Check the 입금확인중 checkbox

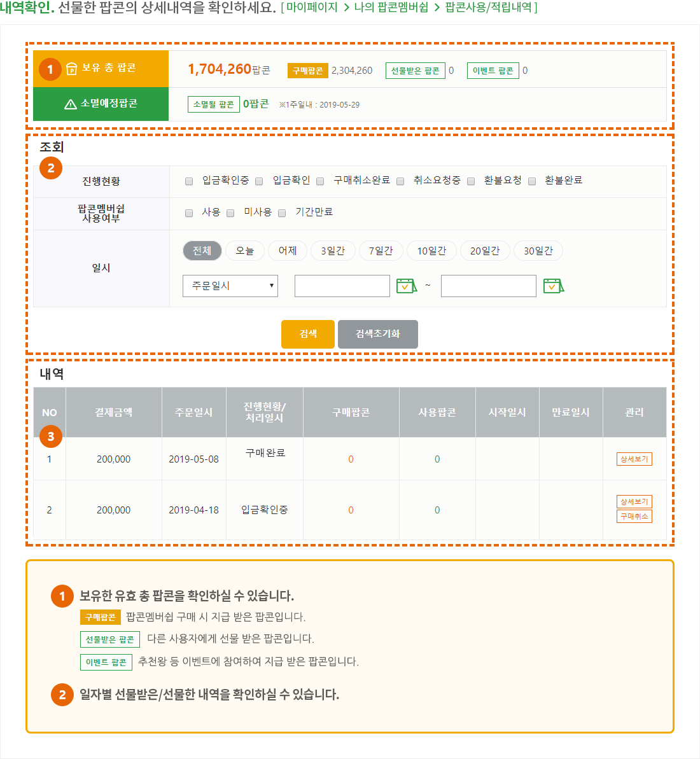pos(189,181)
